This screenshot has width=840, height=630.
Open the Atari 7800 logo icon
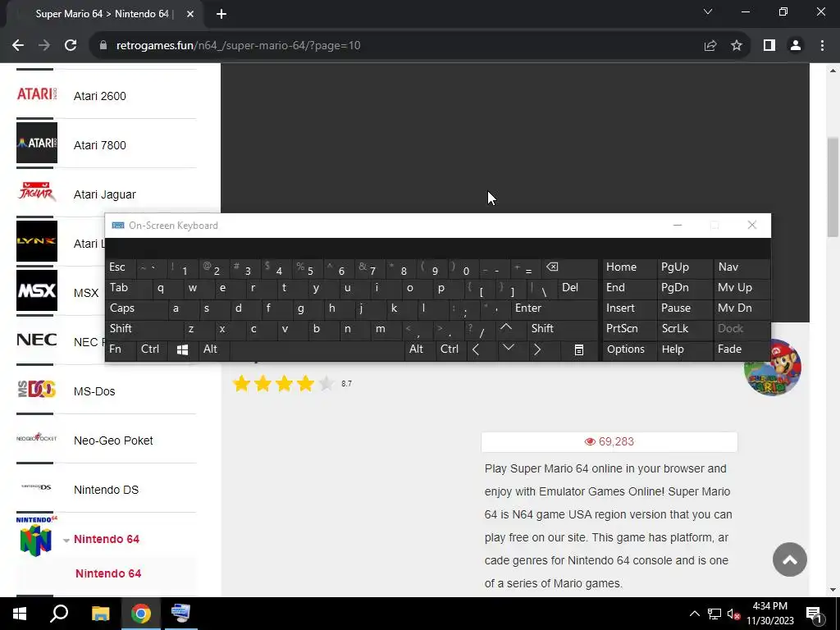36,143
